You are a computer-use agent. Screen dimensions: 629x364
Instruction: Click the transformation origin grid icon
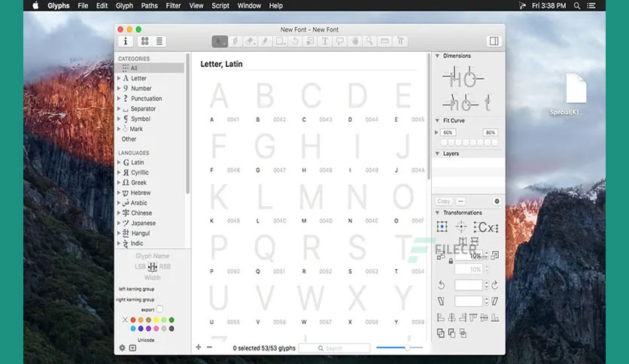point(442,227)
